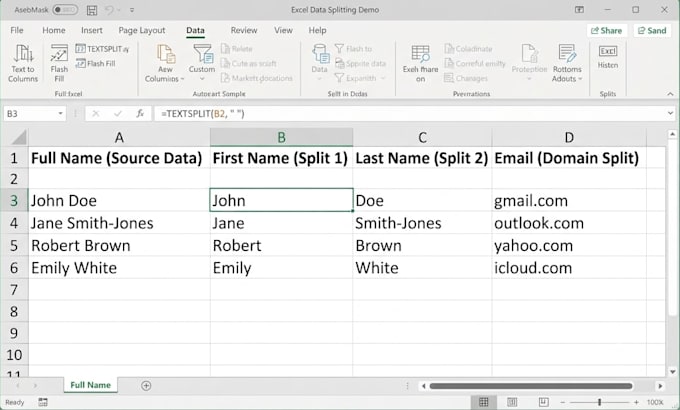This screenshot has width=680, height=410.
Task: Switch to the Review tab
Action: tap(244, 30)
